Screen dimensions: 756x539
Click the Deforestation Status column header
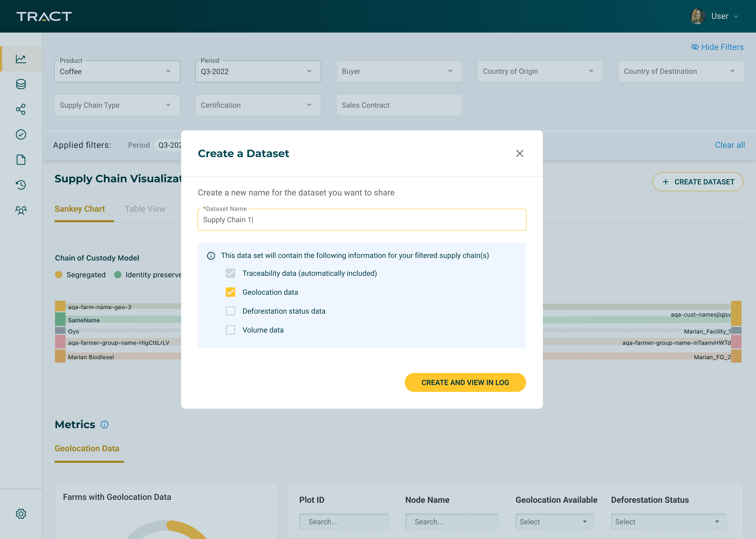(x=650, y=500)
